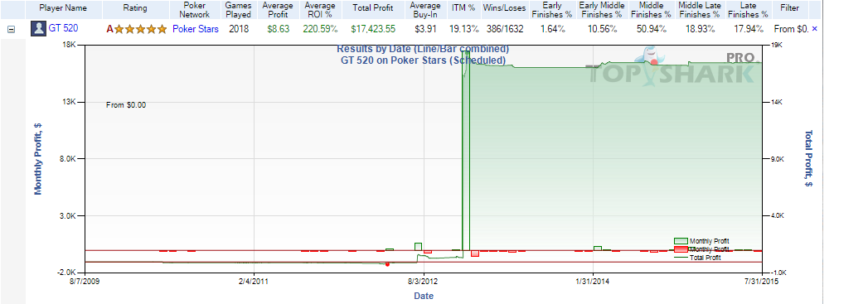Viewport: 868px width, 304px height.
Task: Click the Middle Late Finishes % header
Action: tap(701, 10)
